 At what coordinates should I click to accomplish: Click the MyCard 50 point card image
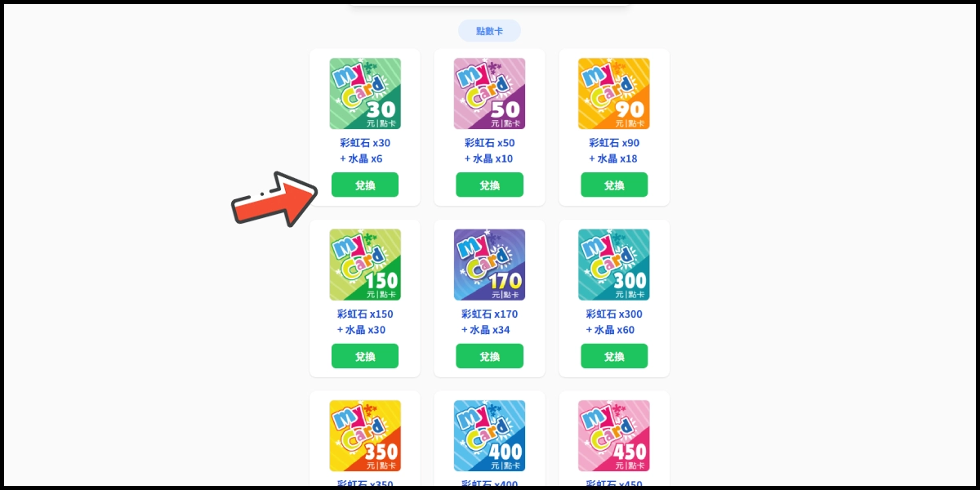pyautogui.click(x=489, y=93)
